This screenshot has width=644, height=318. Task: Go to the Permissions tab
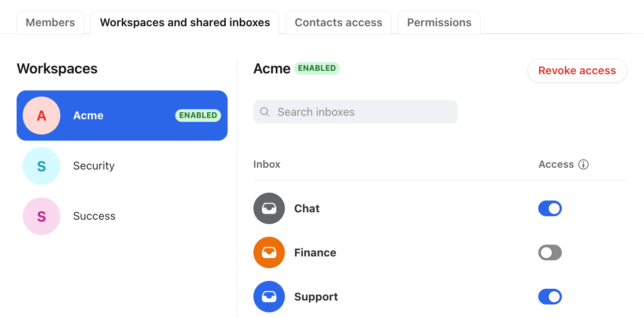click(439, 23)
